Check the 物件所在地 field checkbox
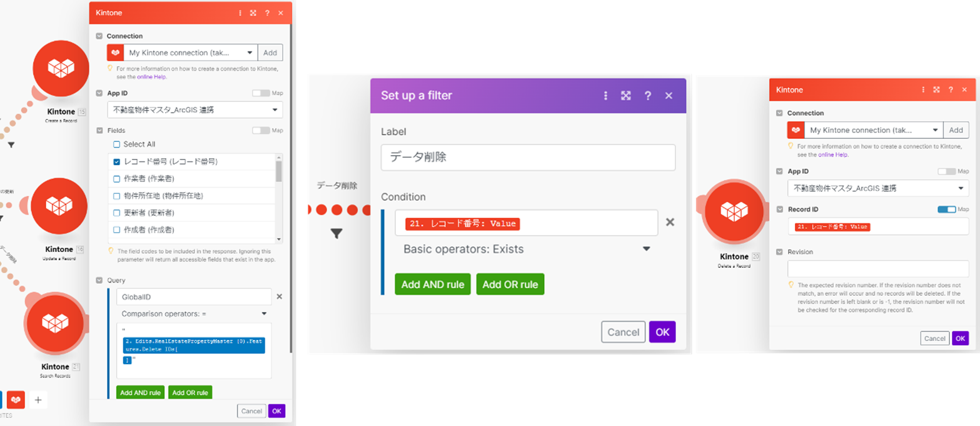Viewport: 980px width, 426px height. [116, 196]
